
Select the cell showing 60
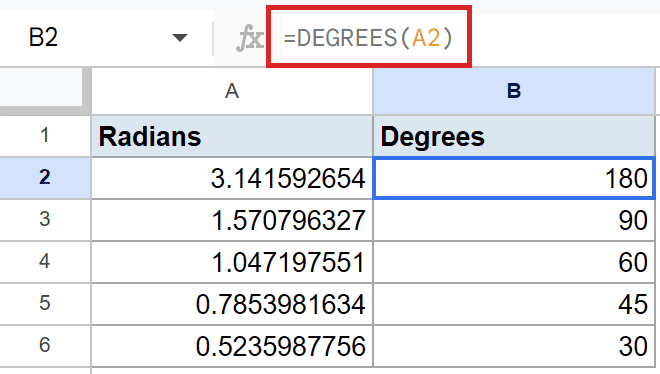(514, 262)
